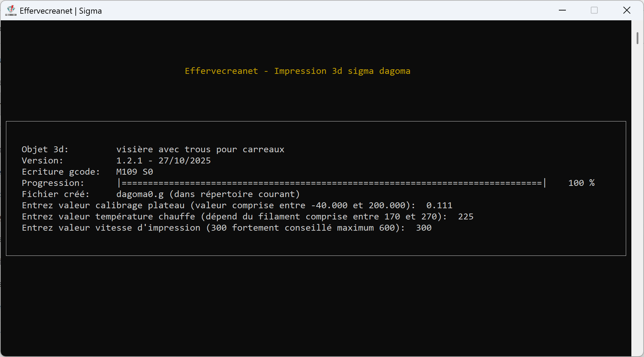Click the température chauffe prompt line

tap(234, 217)
